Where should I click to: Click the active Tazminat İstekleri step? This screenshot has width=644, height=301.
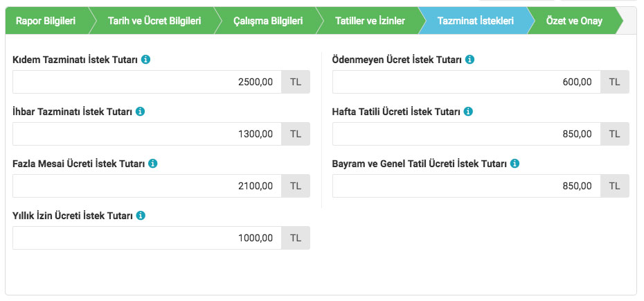pos(475,21)
